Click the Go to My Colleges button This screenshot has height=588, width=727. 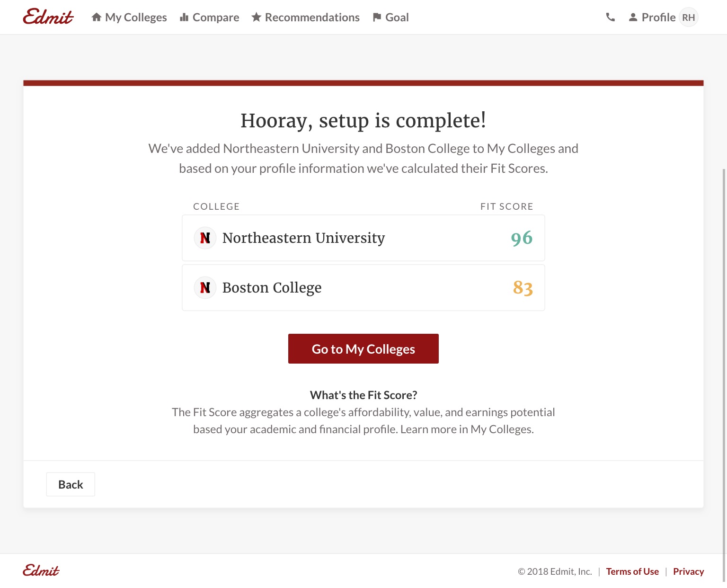point(363,349)
